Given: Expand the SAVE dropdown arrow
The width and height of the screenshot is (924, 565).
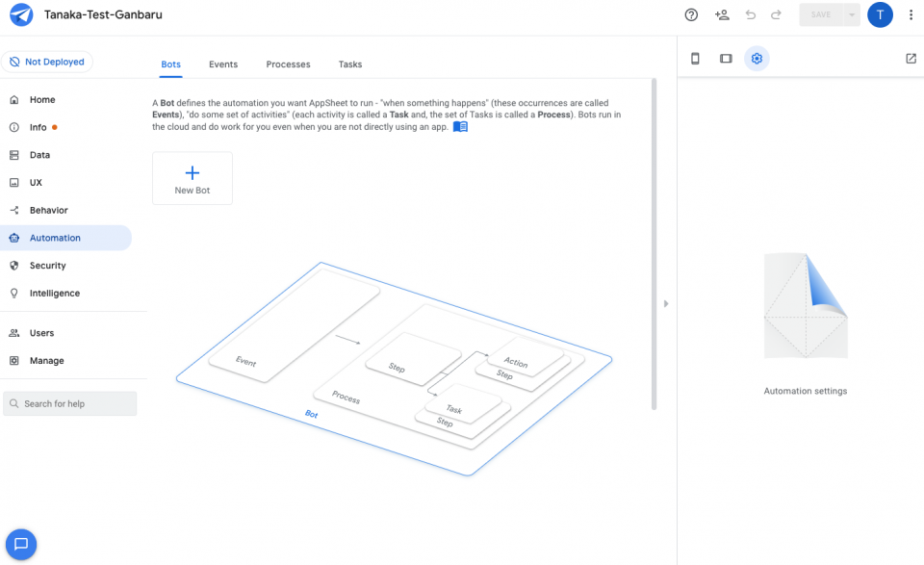Looking at the screenshot, I should pyautogui.click(x=852, y=14).
